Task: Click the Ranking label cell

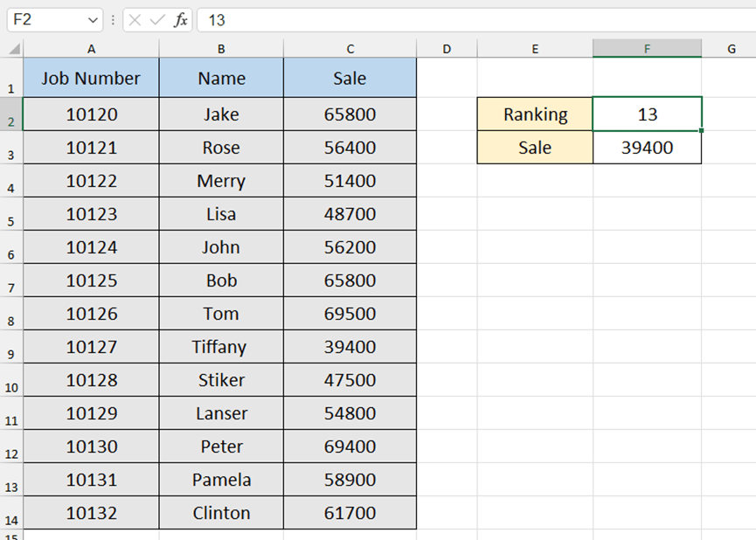Action: click(535, 114)
